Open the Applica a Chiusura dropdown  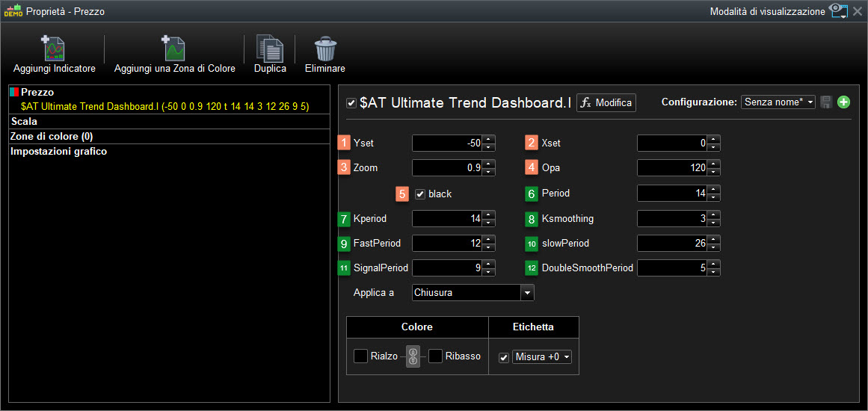tap(473, 293)
